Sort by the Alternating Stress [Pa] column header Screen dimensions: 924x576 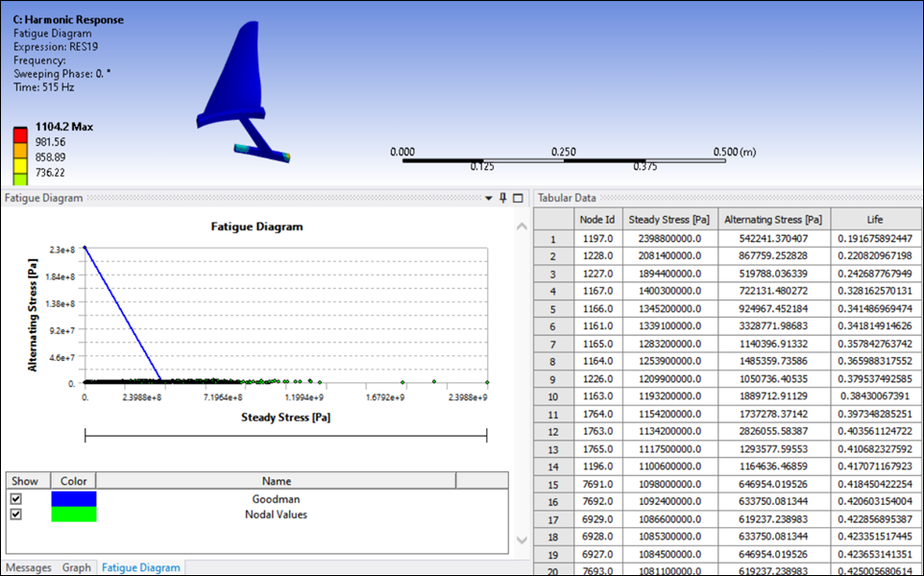[x=772, y=220]
